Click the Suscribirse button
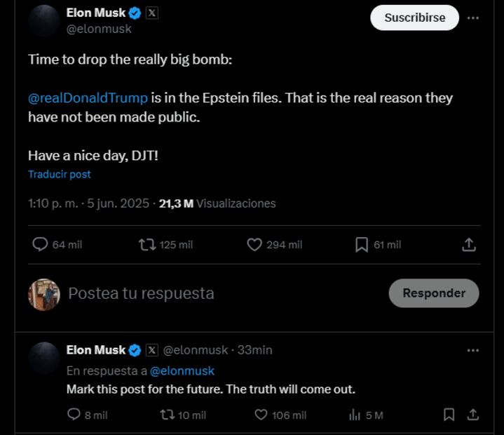 click(415, 18)
